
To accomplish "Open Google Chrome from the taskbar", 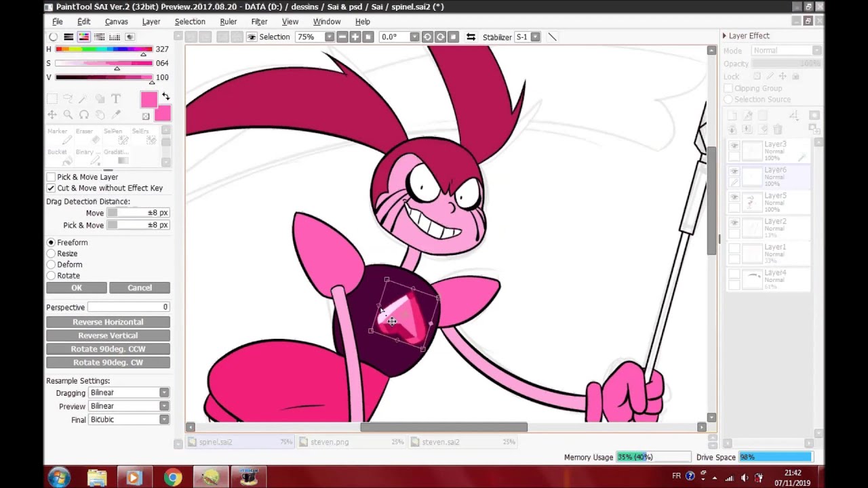I will [x=173, y=478].
